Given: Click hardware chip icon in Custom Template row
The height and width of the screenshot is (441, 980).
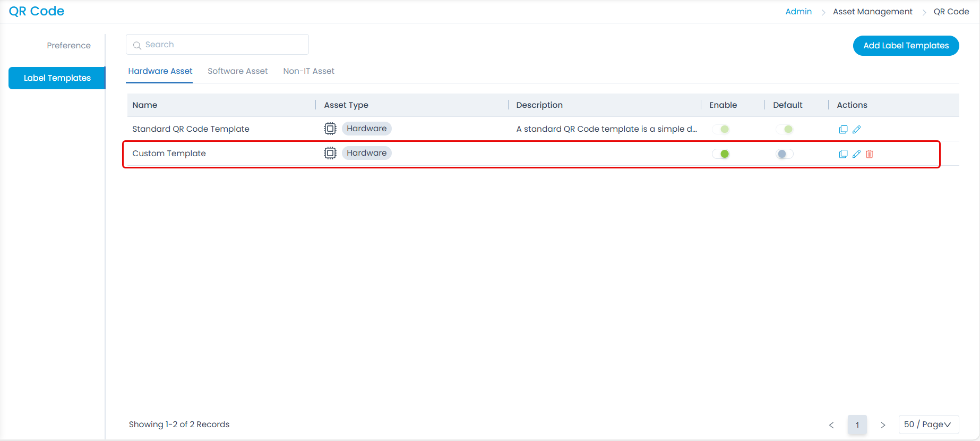Looking at the screenshot, I should pyautogui.click(x=330, y=153).
